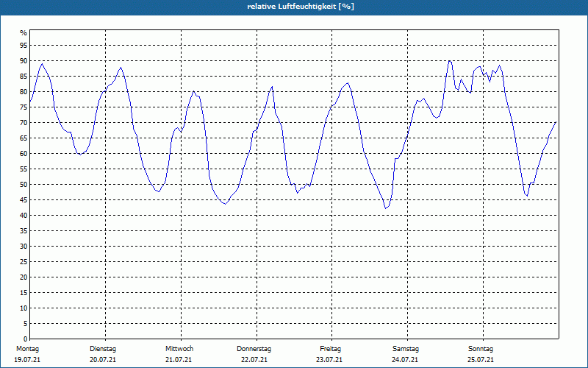
Task: Click the y-axis value '90'
Action: click(x=24, y=61)
